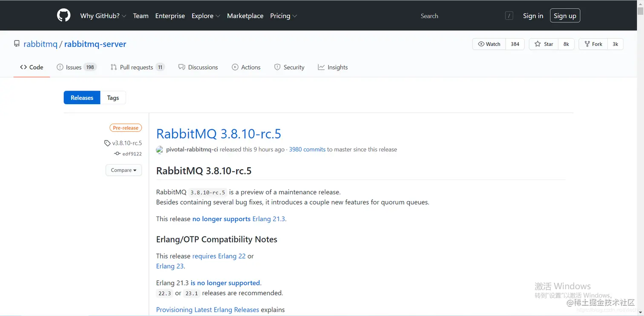This screenshot has width=644, height=316.
Task: Click the inline code 3.8.10-rc.5
Action: [x=208, y=192]
